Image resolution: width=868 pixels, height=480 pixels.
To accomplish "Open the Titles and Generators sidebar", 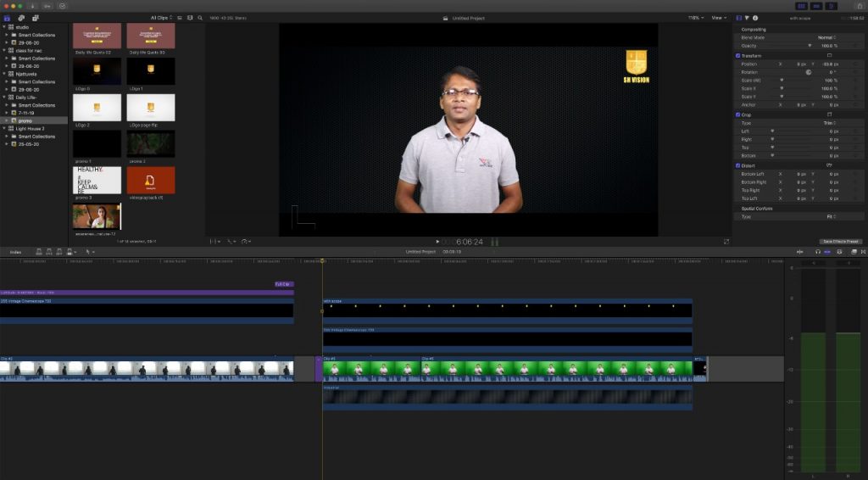I will point(35,17).
